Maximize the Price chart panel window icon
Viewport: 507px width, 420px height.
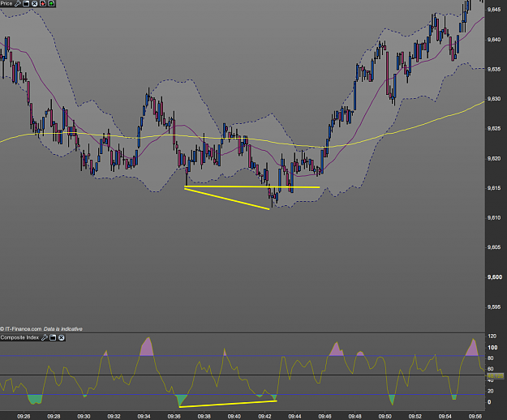26,3
